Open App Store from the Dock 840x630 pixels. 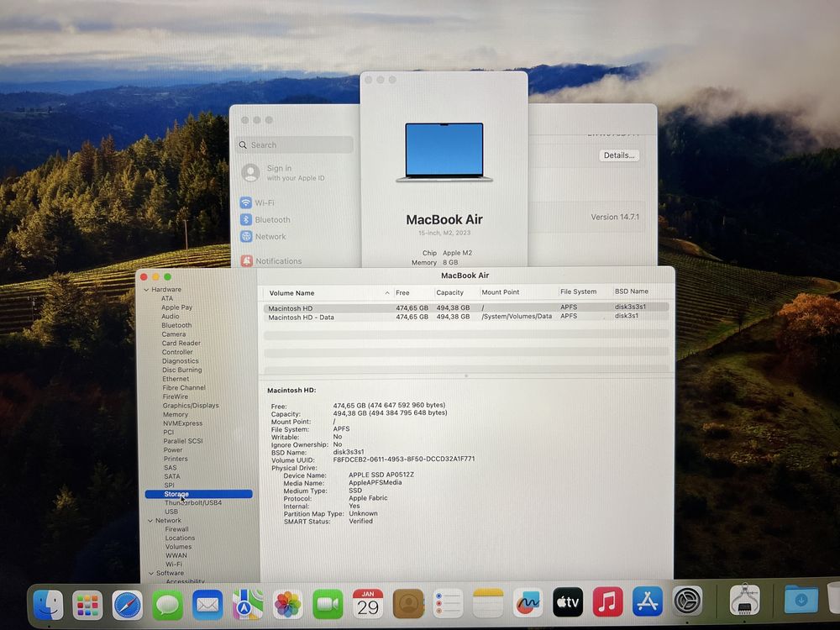point(648,601)
